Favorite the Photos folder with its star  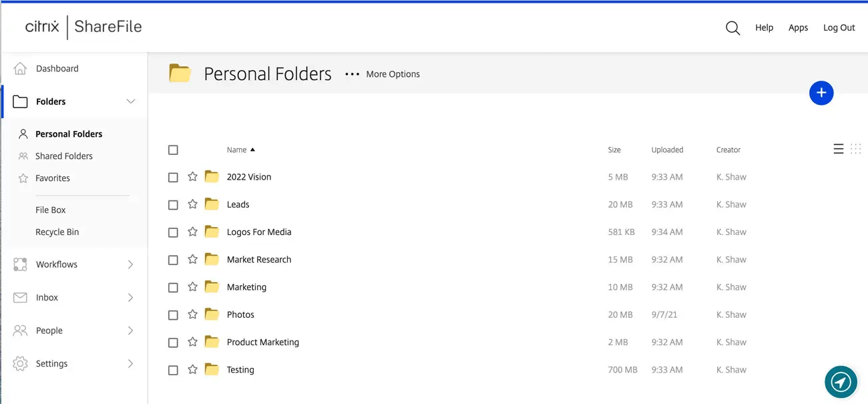(x=192, y=315)
